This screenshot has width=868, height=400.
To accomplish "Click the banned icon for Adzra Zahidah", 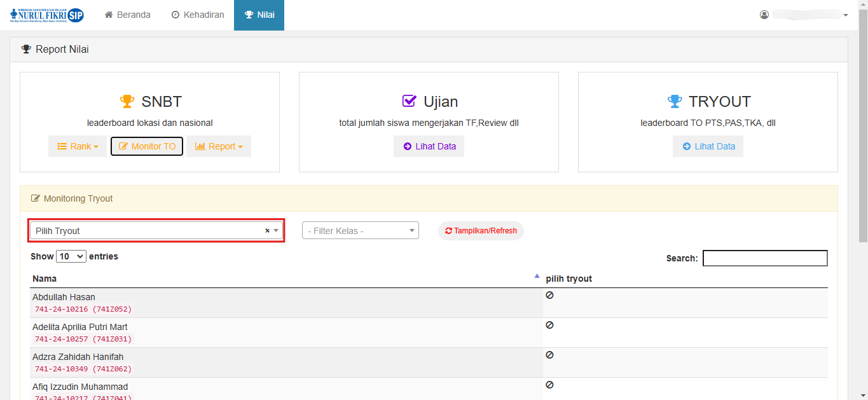I will [x=549, y=355].
